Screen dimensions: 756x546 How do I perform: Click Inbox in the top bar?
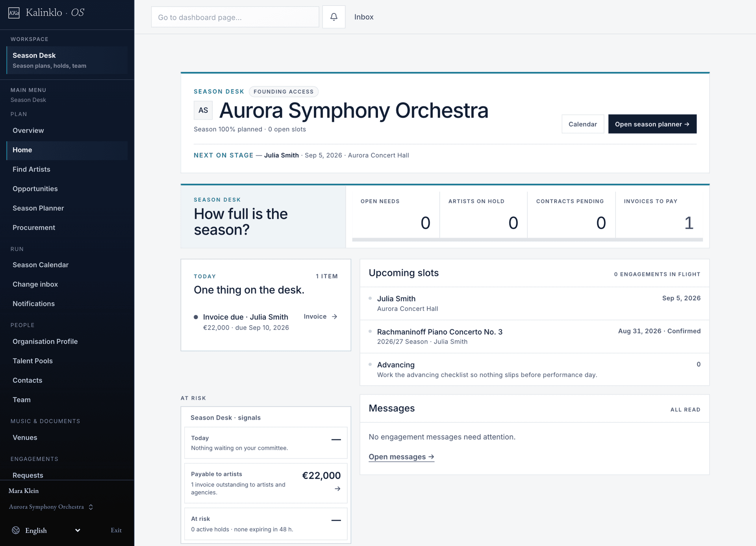pos(364,17)
